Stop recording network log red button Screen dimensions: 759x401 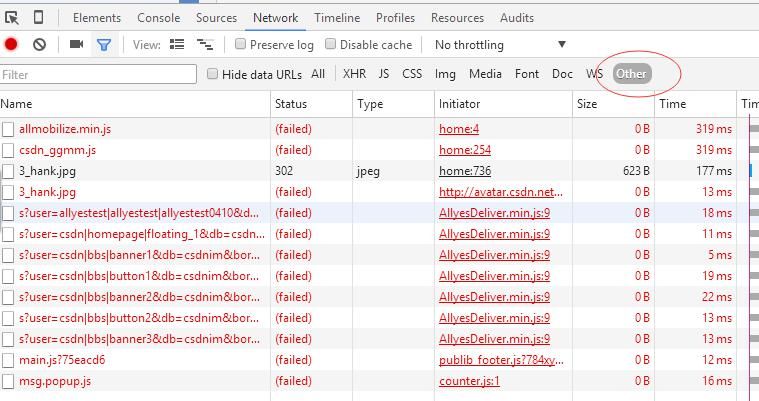(11, 44)
